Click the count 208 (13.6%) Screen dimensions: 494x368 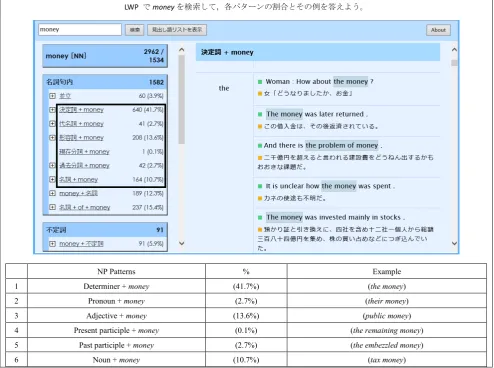coord(148,137)
